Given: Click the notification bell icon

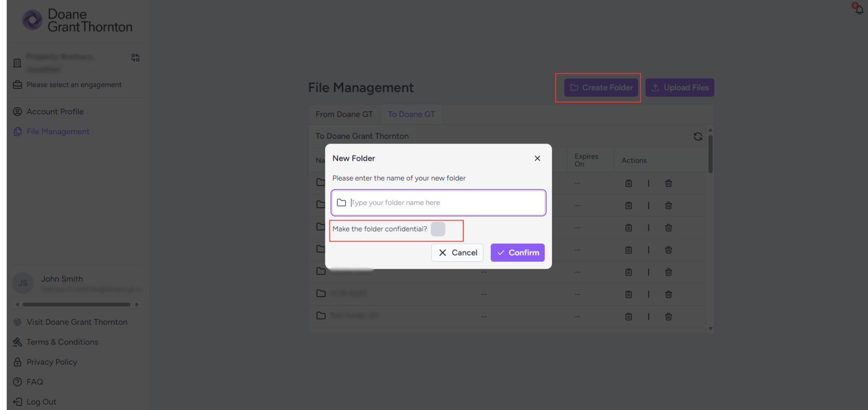Looking at the screenshot, I should pos(858,10).
